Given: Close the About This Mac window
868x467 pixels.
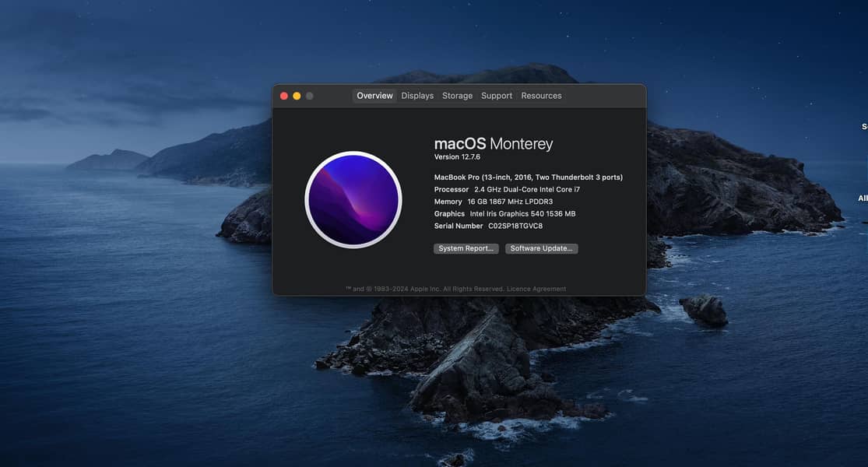Looking at the screenshot, I should [283, 96].
